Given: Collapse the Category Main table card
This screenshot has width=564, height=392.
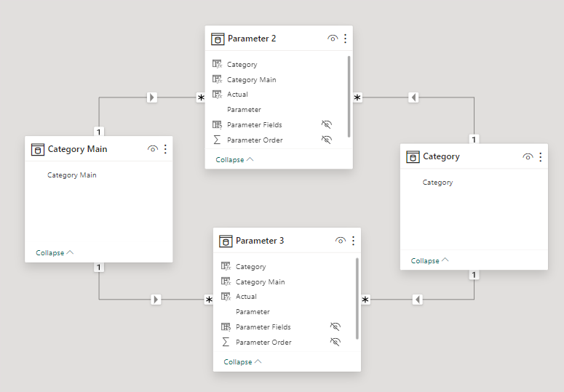Looking at the screenshot, I should [55, 253].
